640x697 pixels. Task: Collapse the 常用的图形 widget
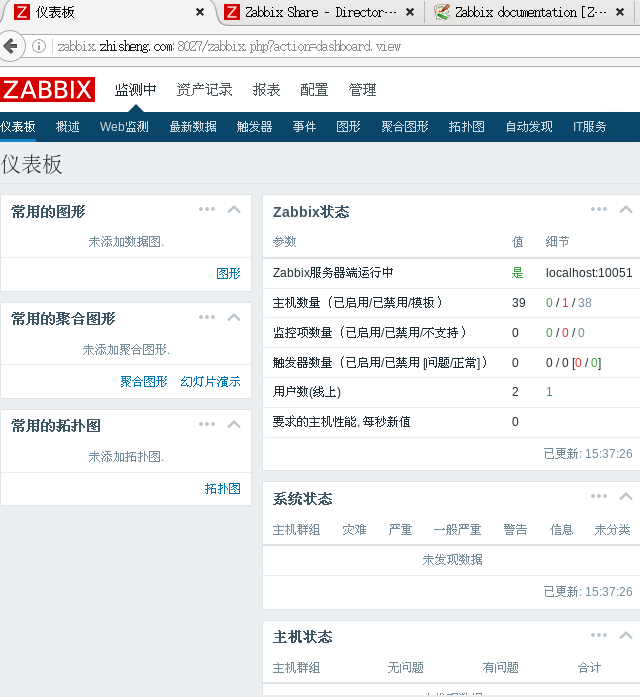tap(234, 209)
